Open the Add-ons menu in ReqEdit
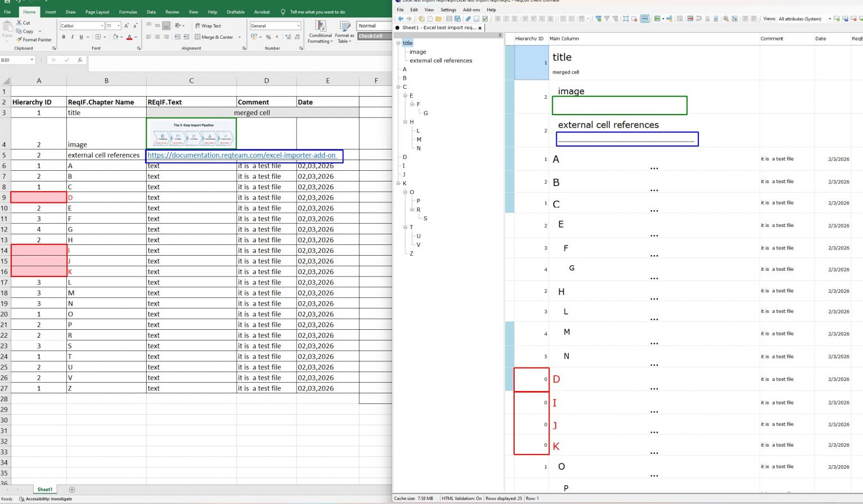This screenshot has width=863, height=504. [471, 10]
